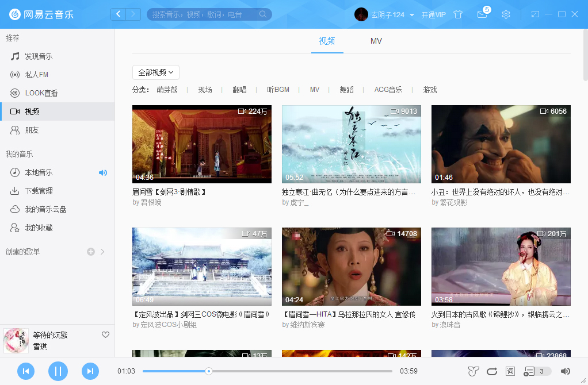The image size is (588, 385).
Task: Toggle the repeat playback mode
Action: tap(491, 371)
